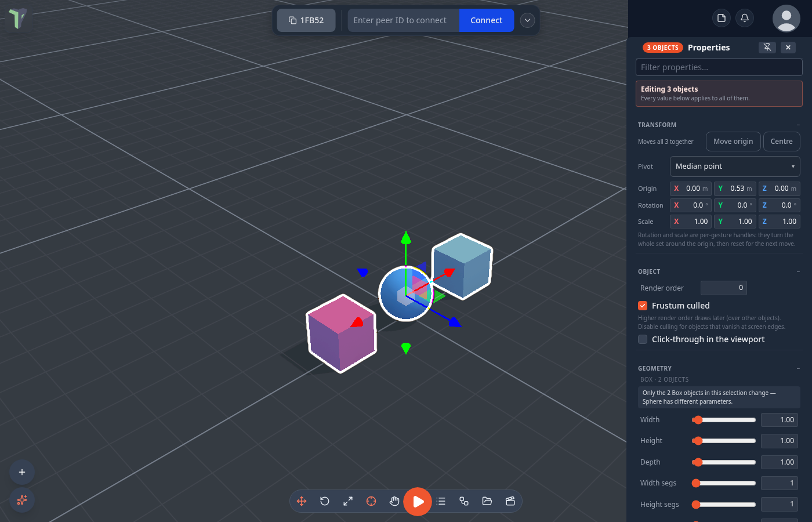Enable Click-through in the viewport checkbox

[x=643, y=339]
